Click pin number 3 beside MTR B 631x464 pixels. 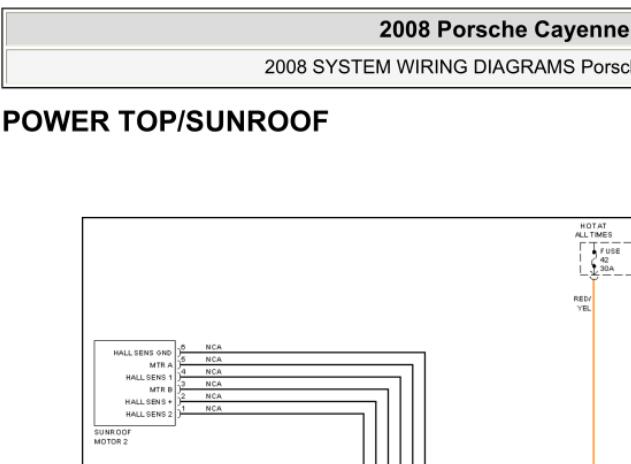183,384
